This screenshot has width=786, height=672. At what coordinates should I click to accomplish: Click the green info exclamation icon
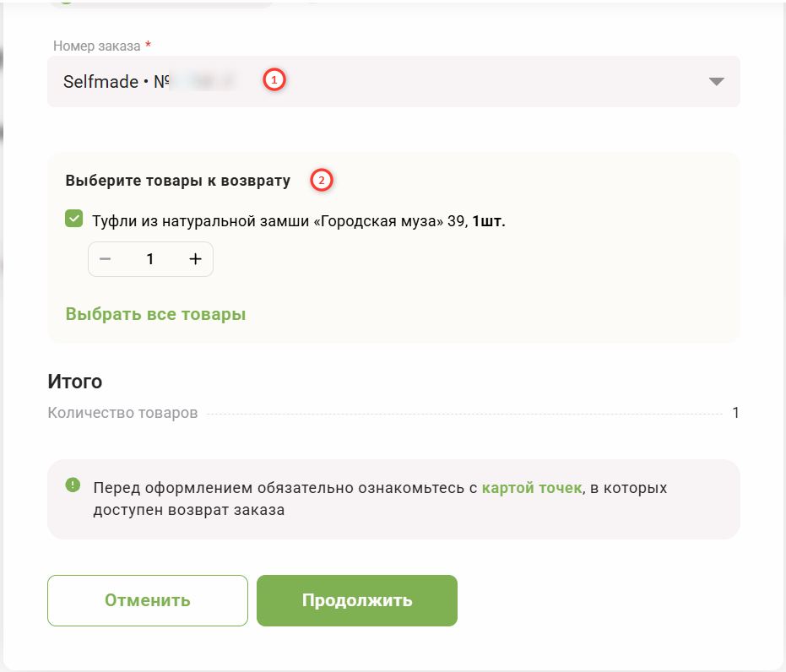coord(73,485)
